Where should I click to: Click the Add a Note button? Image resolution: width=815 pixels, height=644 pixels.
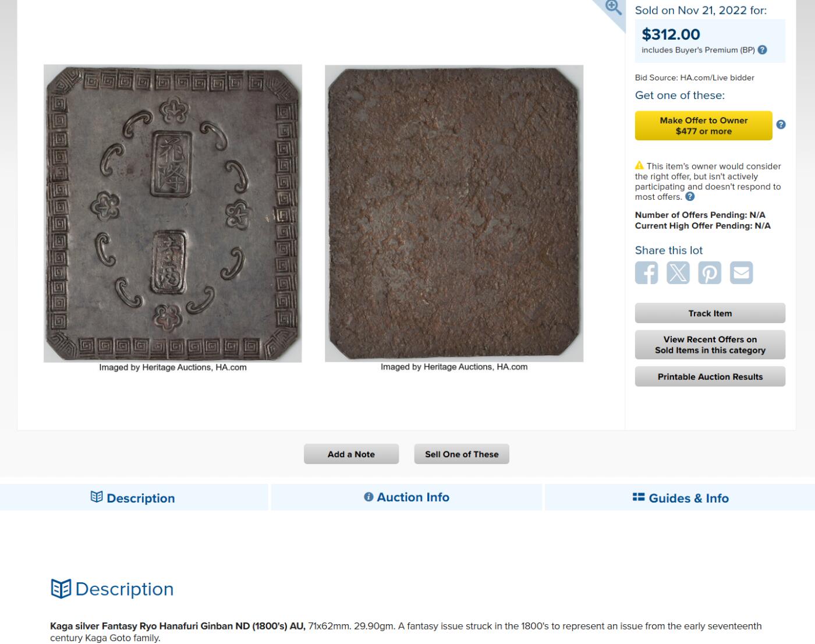point(351,454)
